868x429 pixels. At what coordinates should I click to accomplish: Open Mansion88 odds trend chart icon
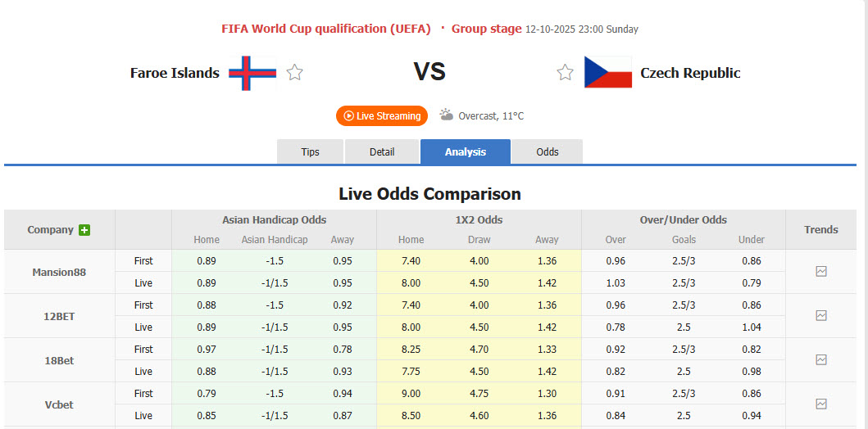tap(821, 272)
